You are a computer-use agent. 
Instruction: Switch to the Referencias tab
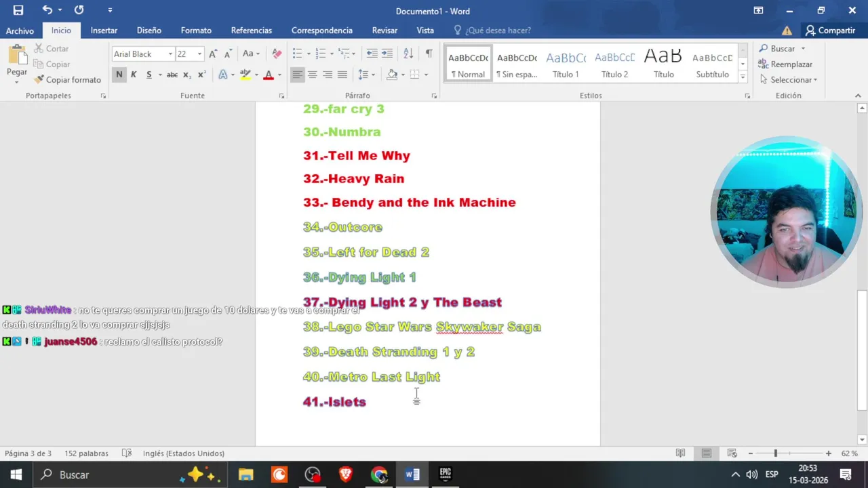(x=251, y=30)
